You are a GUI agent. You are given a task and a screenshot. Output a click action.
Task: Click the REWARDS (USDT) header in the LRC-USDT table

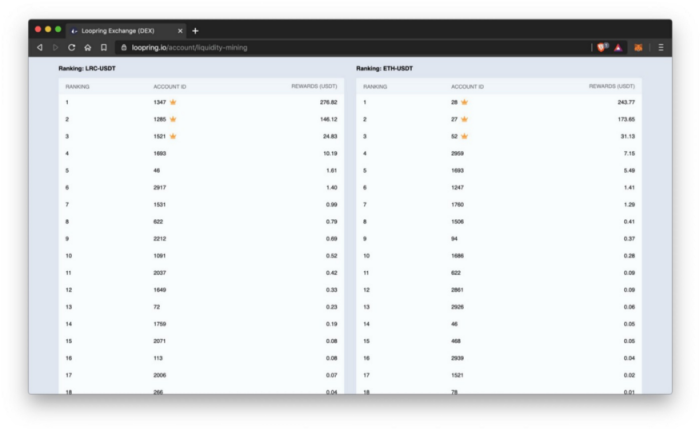point(314,86)
